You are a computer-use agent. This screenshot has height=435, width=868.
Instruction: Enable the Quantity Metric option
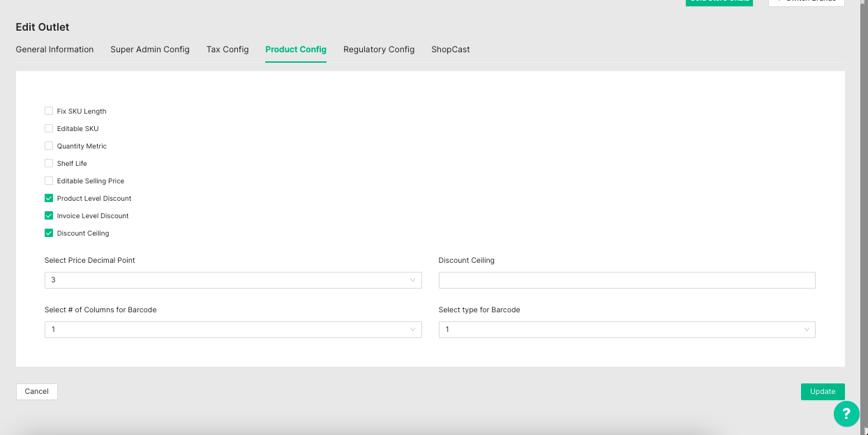point(49,146)
